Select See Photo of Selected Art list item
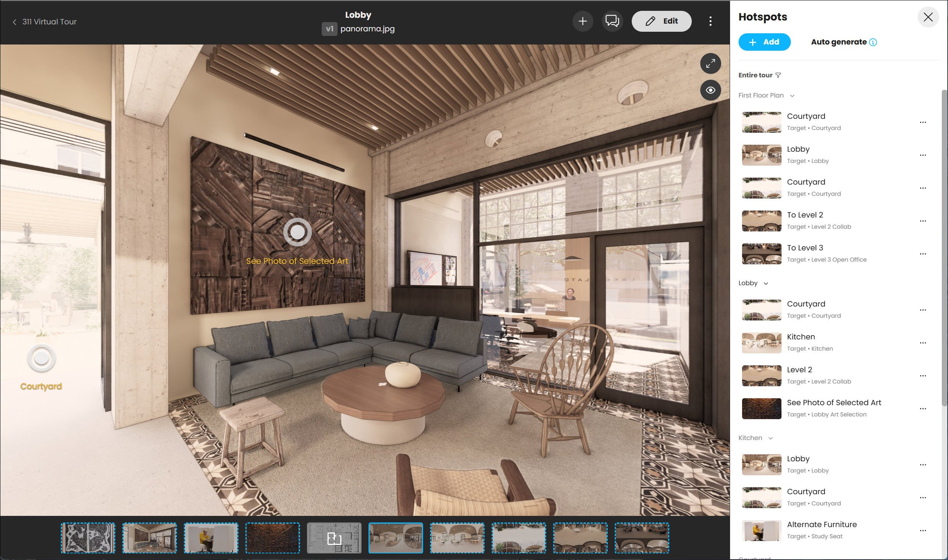Viewport: 948px width, 560px height. [x=833, y=408]
